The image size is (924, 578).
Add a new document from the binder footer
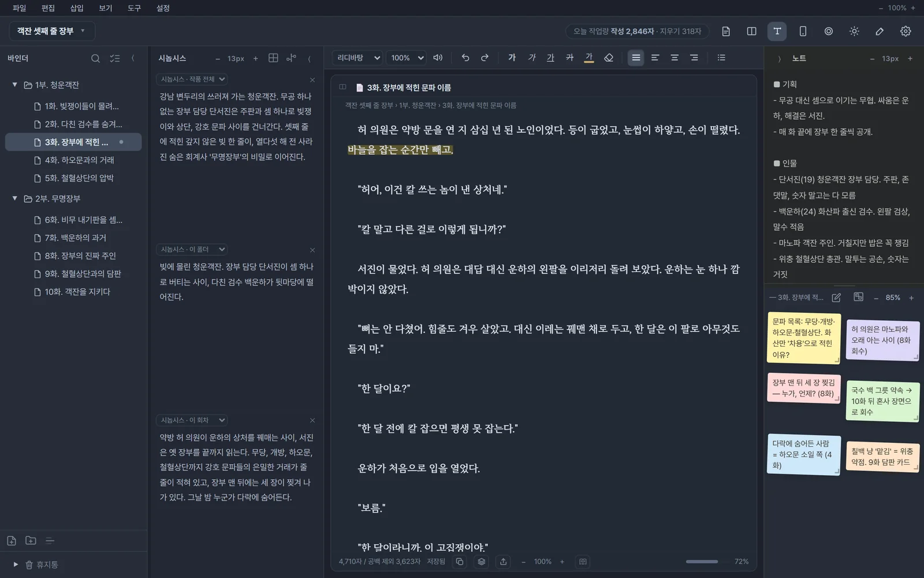(12, 541)
